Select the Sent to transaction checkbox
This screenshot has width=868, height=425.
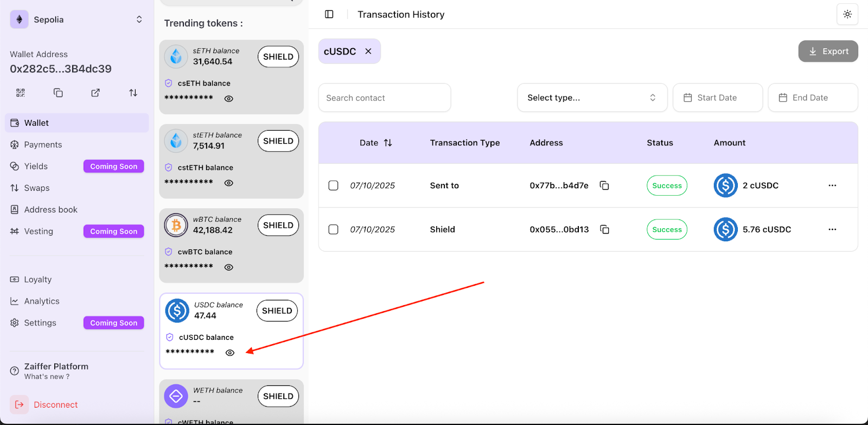334,185
